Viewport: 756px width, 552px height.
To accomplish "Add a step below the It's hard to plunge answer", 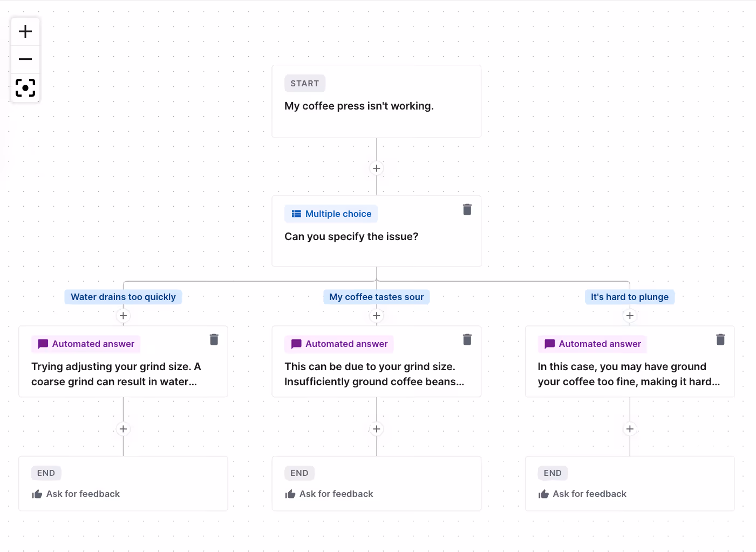I will pyautogui.click(x=630, y=428).
